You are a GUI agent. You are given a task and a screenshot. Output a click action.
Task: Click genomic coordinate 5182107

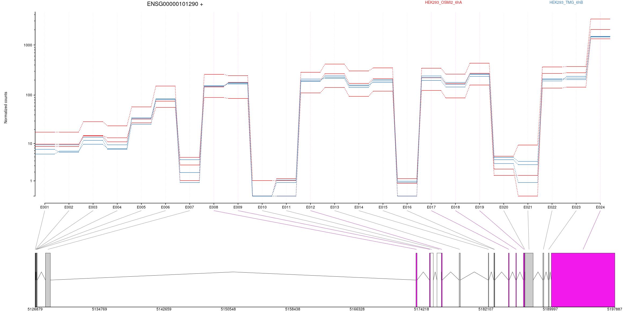[486, 309]
